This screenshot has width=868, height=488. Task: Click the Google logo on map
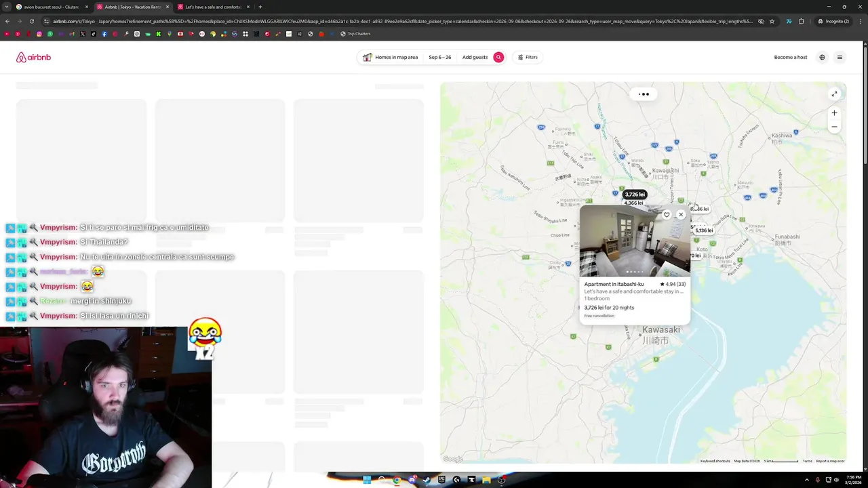click(x=452, y=459)
